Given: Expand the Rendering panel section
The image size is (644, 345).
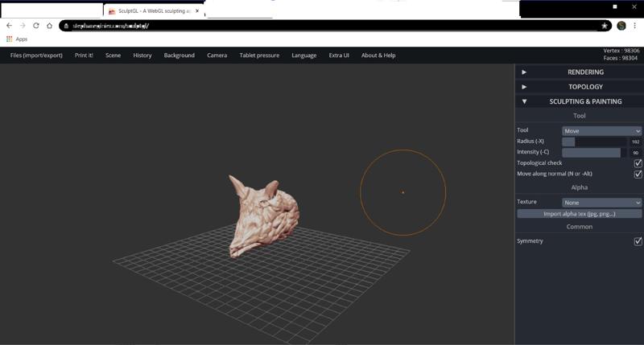Looking at the screenshot, I should [x=579, y=72].
